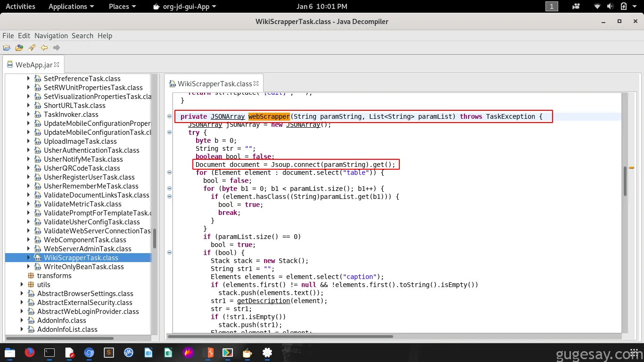Viewport: 644px width, 362px height.
Task: Close the WikiScrapperTask.class editor tab
Action: click(256, 83)
